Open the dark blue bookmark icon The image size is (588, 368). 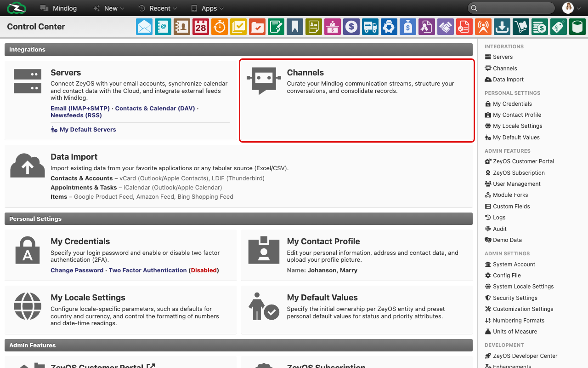295,27
